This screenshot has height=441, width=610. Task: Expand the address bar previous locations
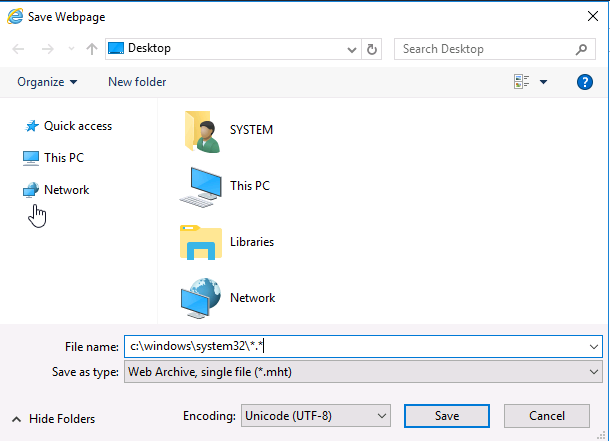(352, 49)
